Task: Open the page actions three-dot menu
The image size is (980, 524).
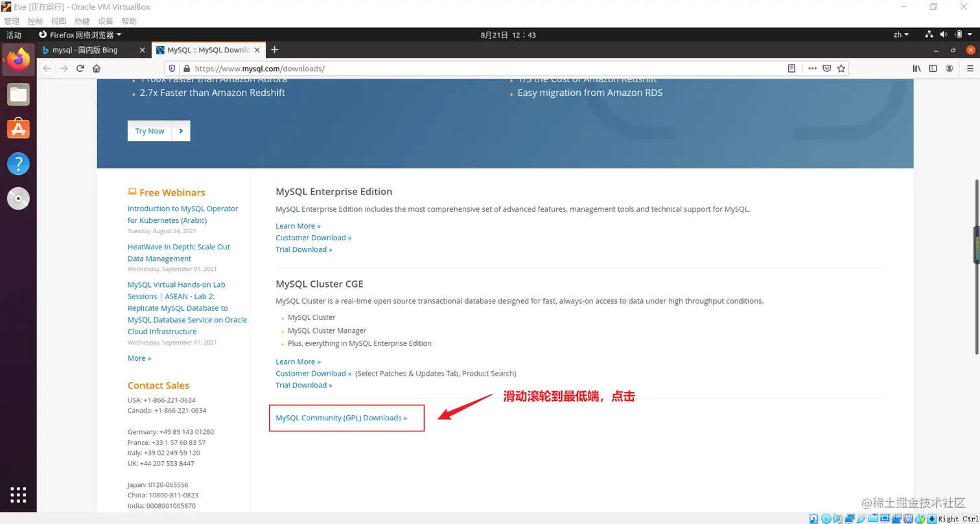Action: tap(812, 68)
